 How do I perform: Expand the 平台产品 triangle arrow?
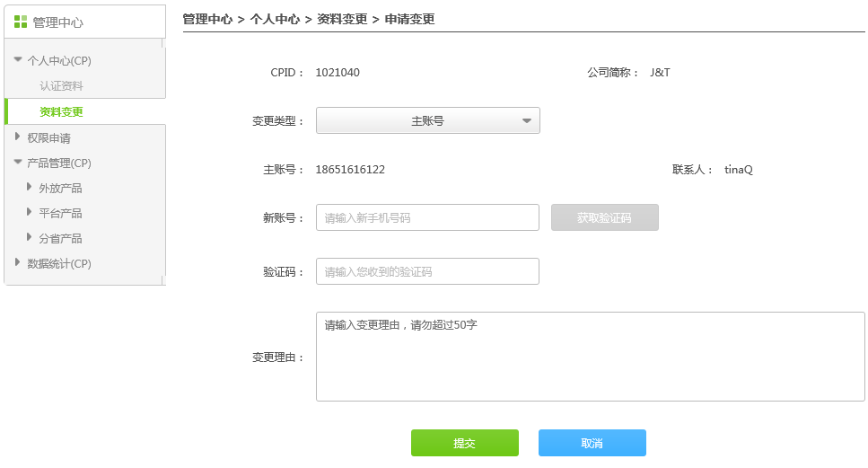[x=30, y=212]
